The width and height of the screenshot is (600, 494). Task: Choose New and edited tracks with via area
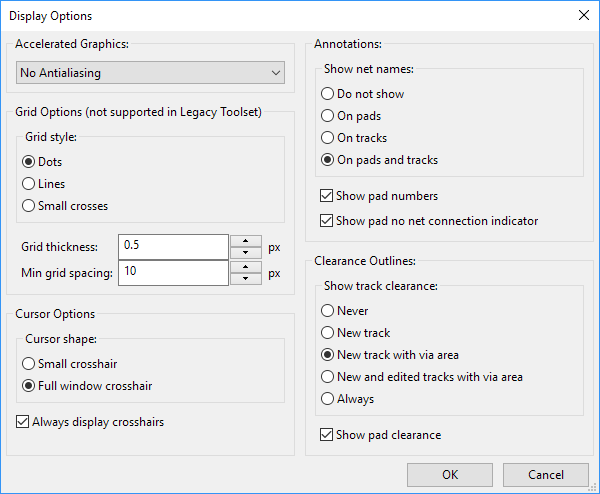[422, 377]
